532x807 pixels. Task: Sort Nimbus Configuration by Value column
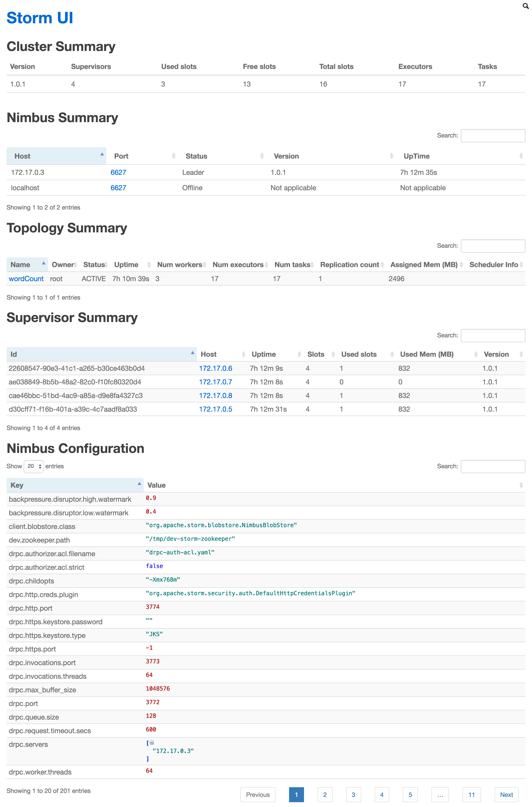click(334, 485)
